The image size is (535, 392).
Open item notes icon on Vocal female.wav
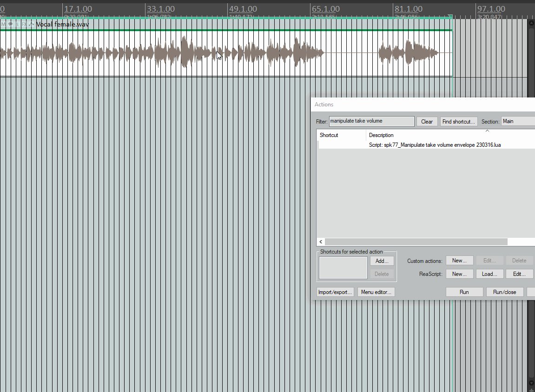coord(10,24)
